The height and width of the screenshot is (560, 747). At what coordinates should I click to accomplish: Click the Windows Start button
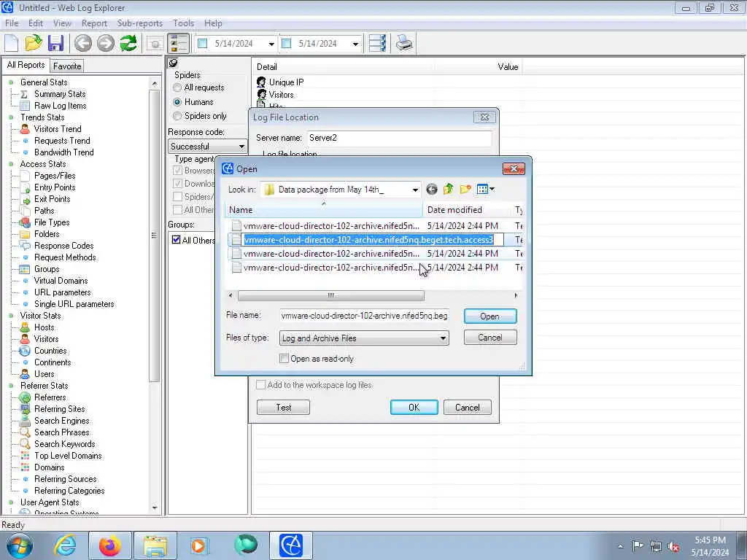pyautogui.click(x=20, y=545)
